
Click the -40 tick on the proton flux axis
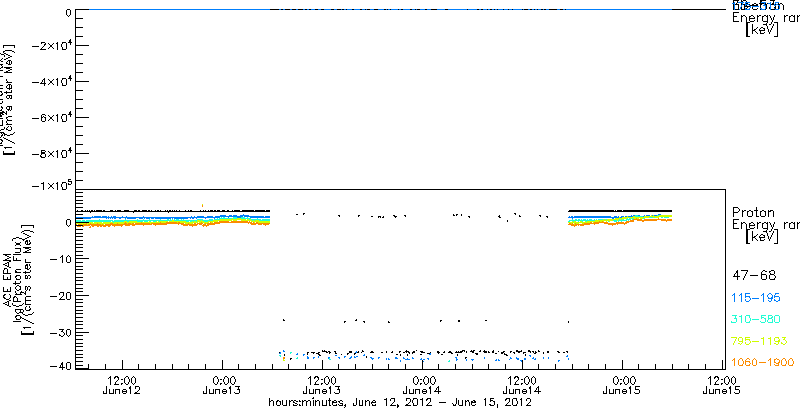coord(60,366)
